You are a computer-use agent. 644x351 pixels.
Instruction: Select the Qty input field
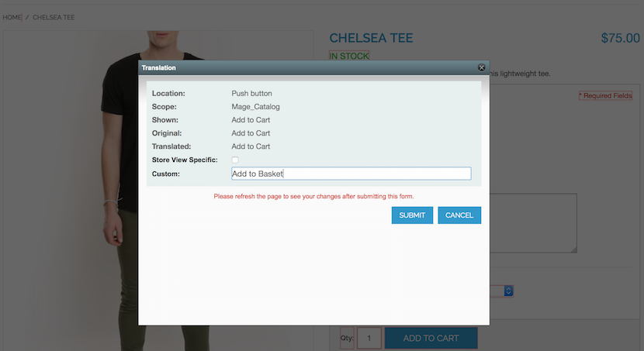pos(369,339)
